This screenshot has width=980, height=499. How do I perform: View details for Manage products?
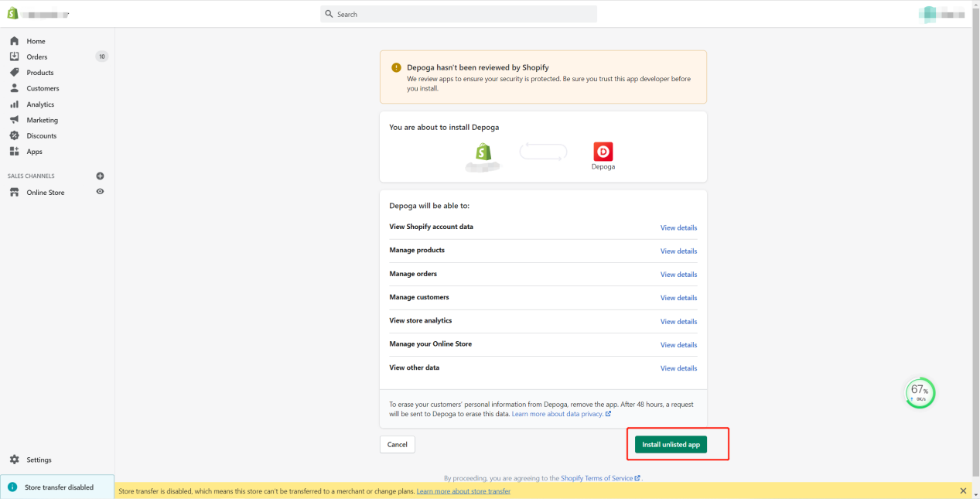pos(678,251)
